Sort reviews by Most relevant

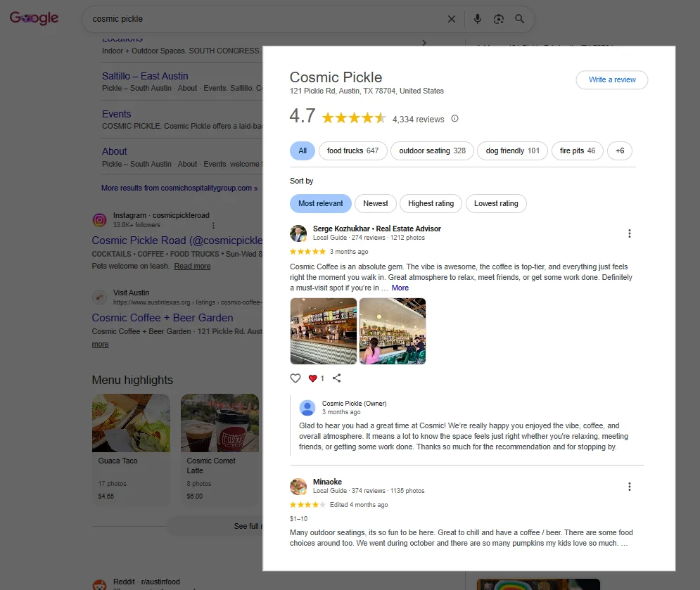click(321, 203)
